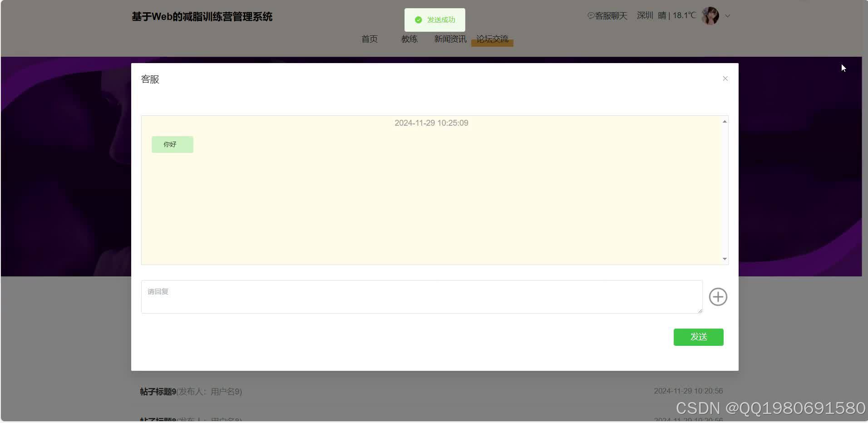Select 教练 in the navigation menu
The height and width of the screenshot is (423, 868).
[x=410, y=39]
